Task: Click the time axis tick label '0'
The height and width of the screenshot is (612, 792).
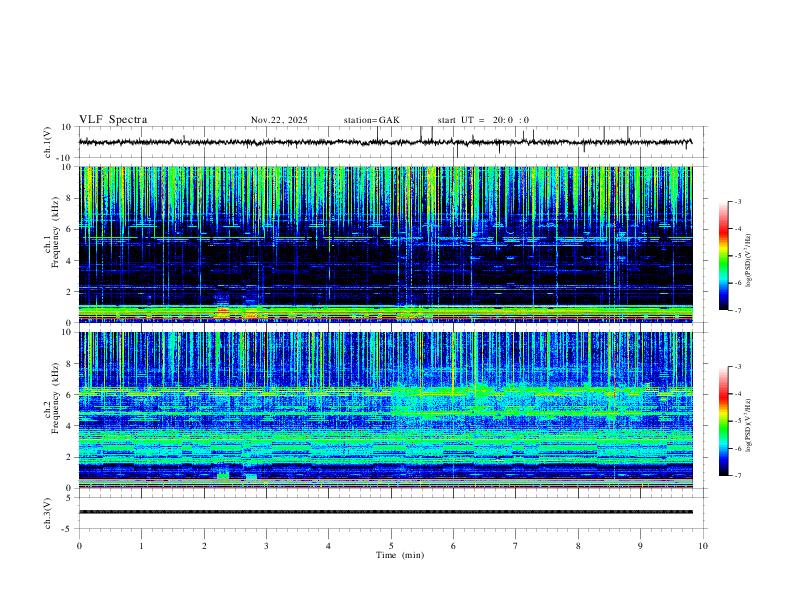Action: coord(79,546)
